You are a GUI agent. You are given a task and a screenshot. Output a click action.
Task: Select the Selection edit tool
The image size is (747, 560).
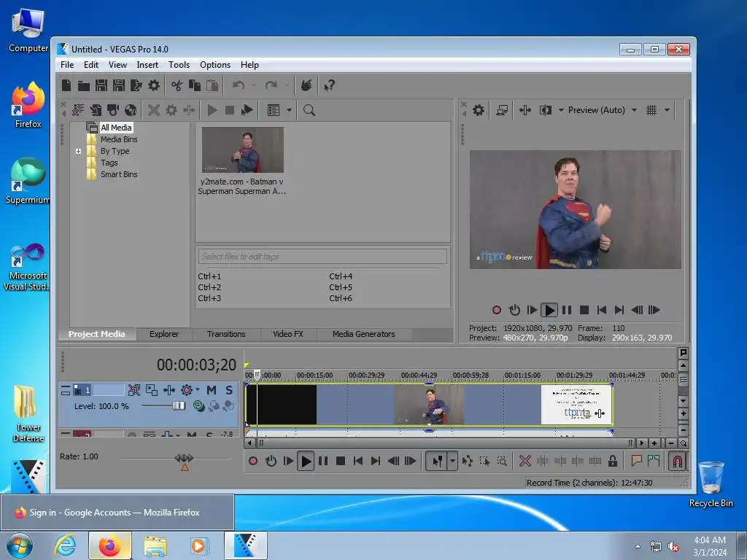coord(484,461)
